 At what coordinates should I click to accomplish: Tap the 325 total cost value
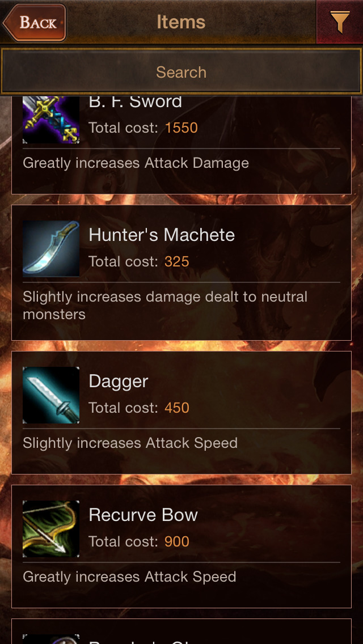click(177, 262)
